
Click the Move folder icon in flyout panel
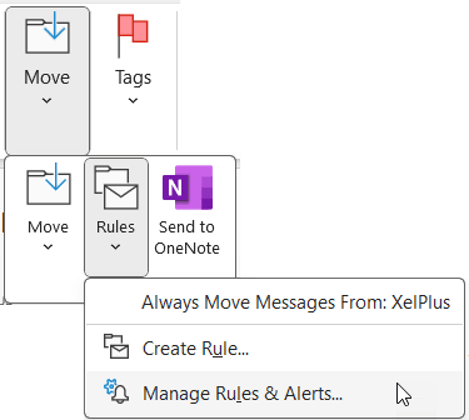click(x=49, y=183)
